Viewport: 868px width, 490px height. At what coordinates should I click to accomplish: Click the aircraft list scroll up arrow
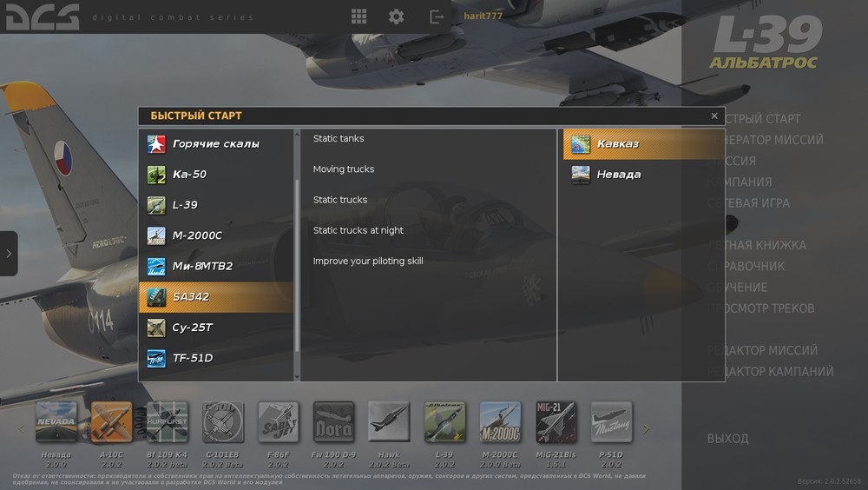(x=297, y=134)
